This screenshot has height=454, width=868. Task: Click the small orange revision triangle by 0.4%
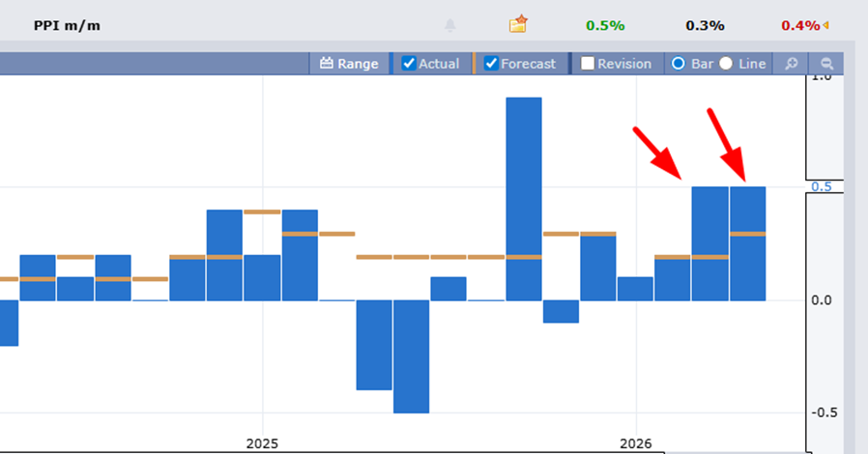826,25
